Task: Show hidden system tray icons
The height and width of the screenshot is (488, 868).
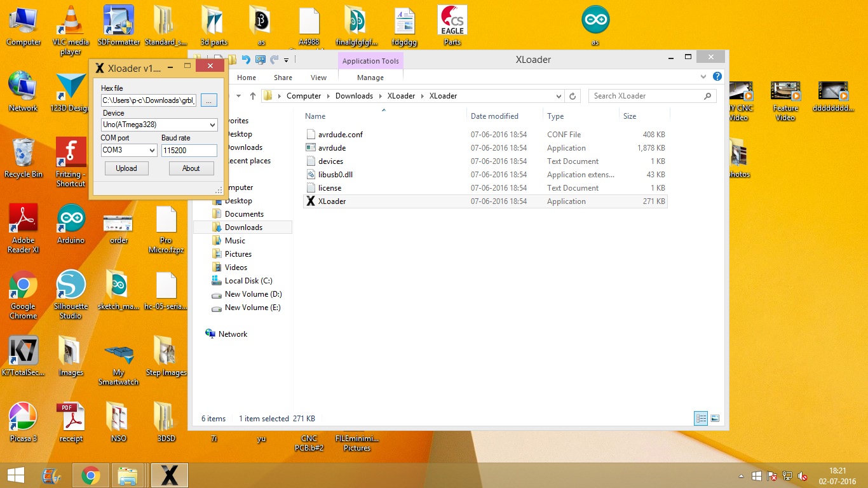Action: click(x=741, y=476)
